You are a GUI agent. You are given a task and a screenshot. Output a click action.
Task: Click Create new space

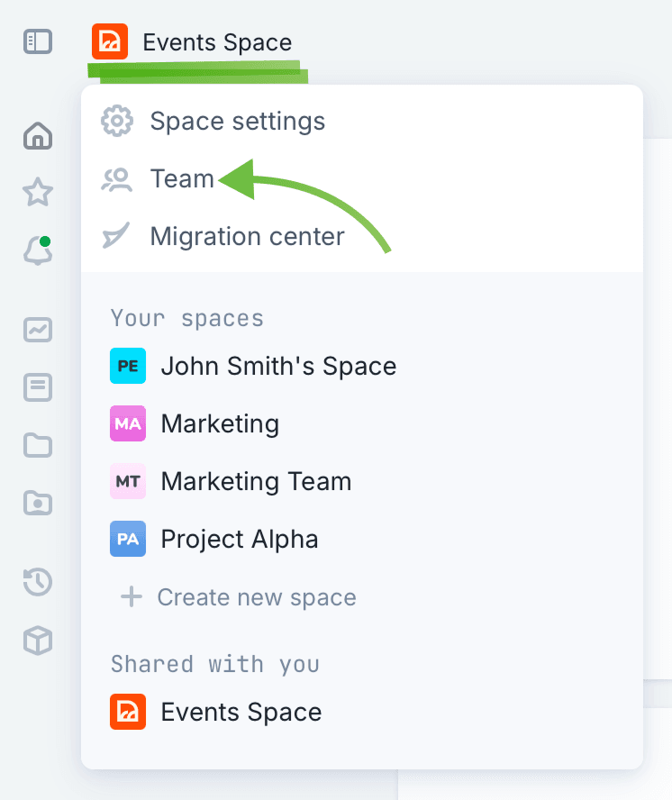click(255, 597)
